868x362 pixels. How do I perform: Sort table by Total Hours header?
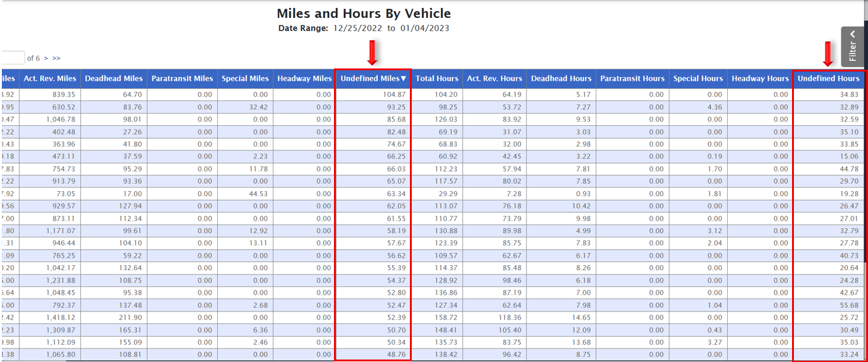pyautogui.click(x=436, y=78)
